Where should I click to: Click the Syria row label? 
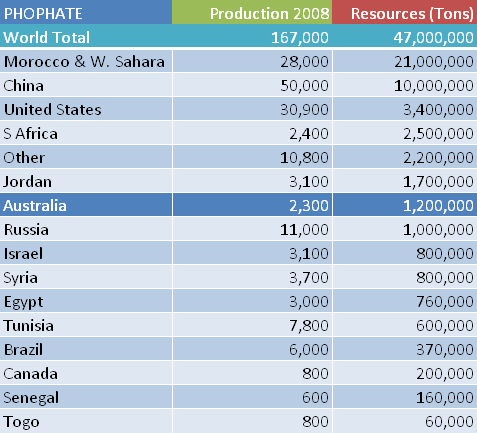coord(20,278)
